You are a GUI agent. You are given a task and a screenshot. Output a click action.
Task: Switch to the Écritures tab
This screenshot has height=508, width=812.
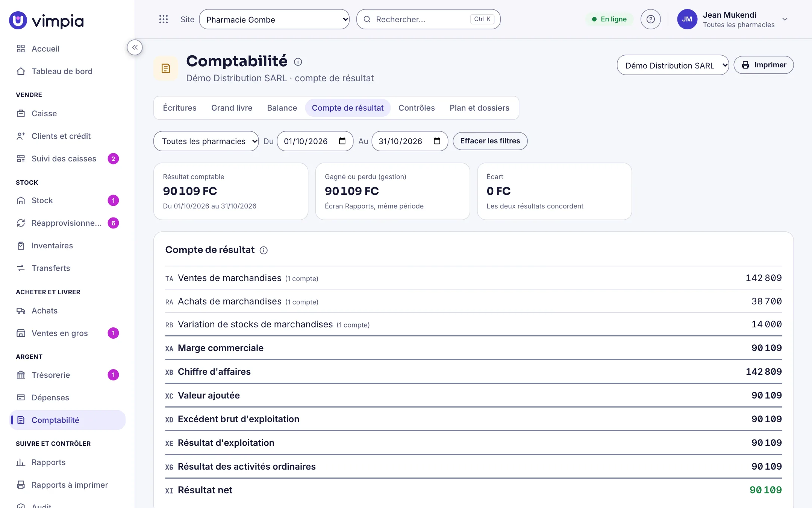[179, 108]
